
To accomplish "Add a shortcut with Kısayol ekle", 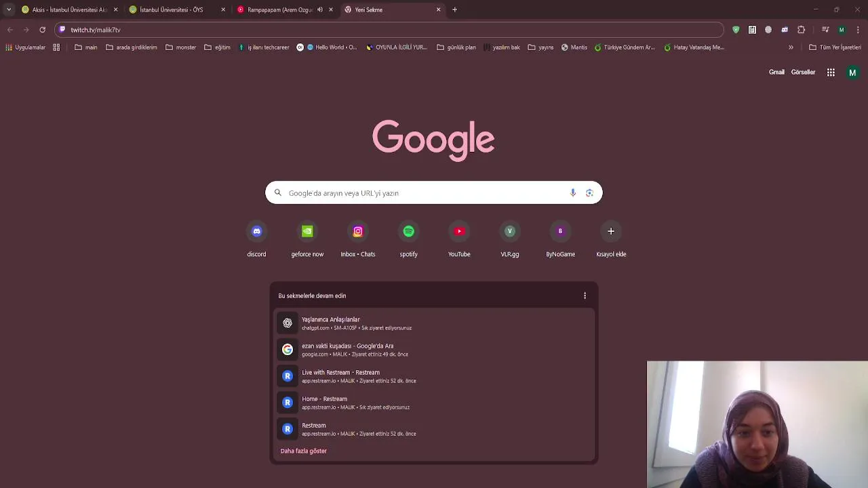I will [611, 240].
